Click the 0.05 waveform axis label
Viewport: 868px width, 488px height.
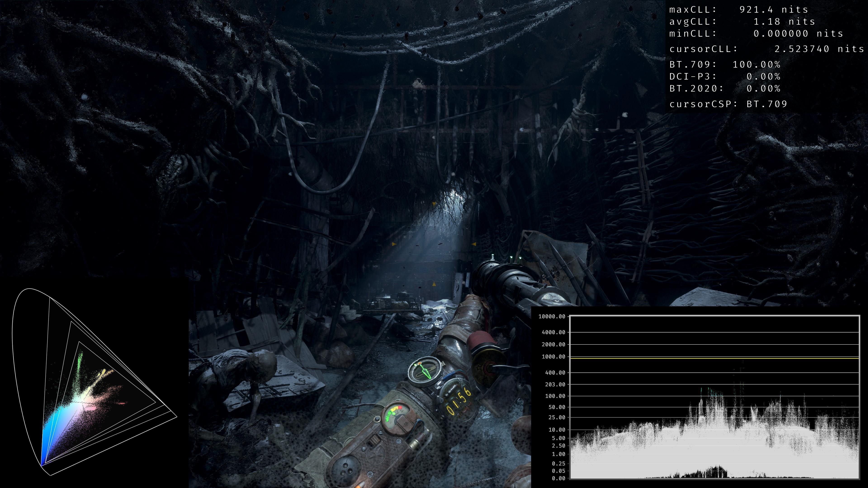[558, 471]
